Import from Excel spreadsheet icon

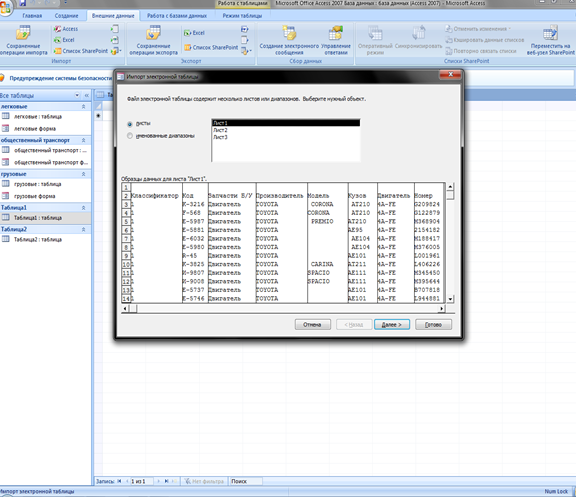58,40
